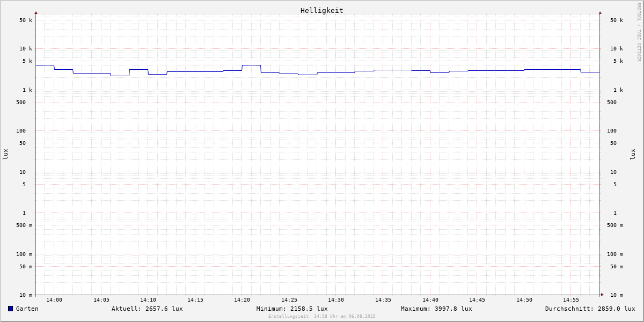Click the '14:30' time axis label
Image resolution: width=644 pixels, height=322 pixels.
tap(336, 300)
